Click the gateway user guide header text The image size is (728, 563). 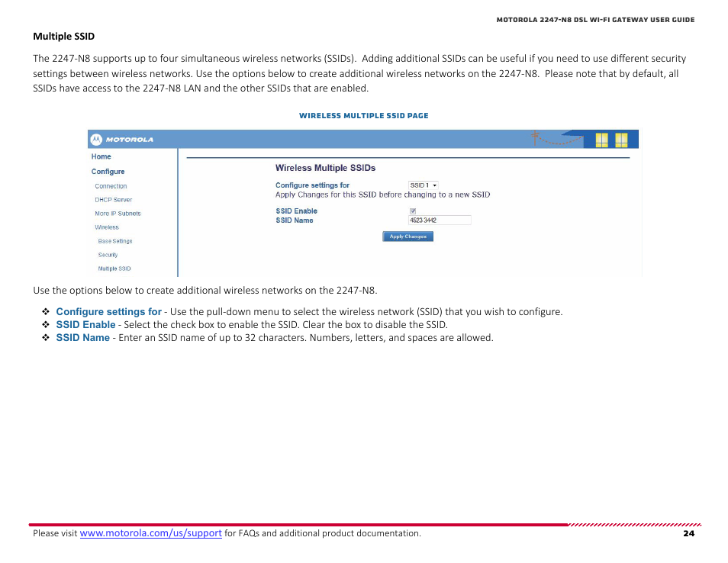click(x=596, y=20)
